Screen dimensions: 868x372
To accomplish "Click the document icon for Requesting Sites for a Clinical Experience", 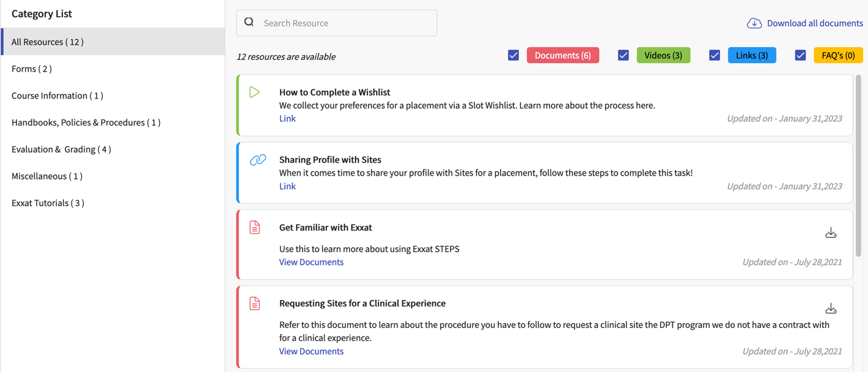I will coord(255,303).
